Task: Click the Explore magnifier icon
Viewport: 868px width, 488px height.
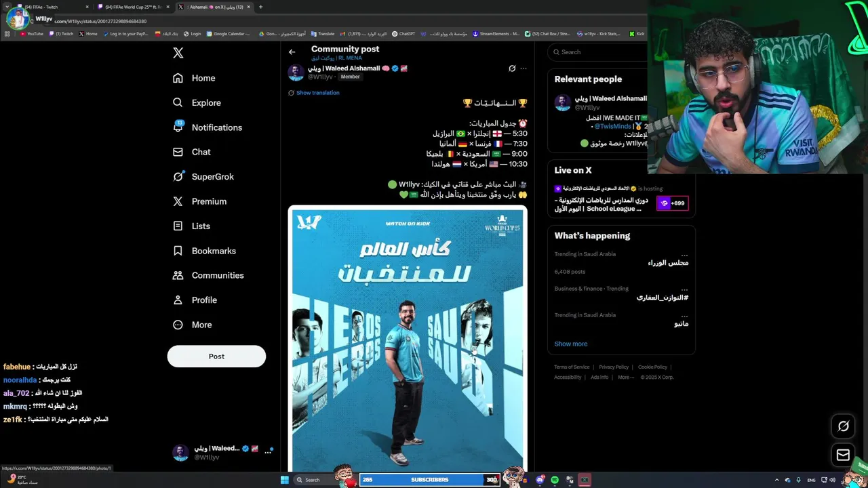Action: click(178, 103)
